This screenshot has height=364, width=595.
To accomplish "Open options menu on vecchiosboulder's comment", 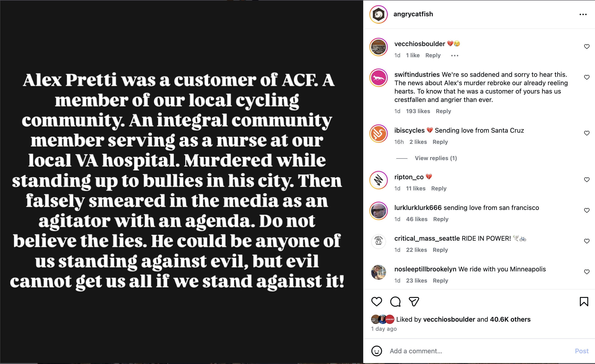I will tap(454, 55).
